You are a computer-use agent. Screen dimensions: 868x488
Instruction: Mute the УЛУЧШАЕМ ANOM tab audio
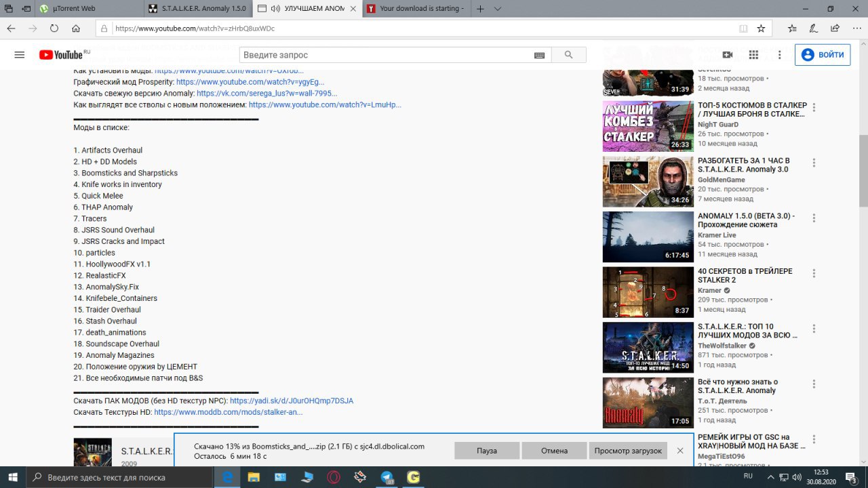click(275, 9)
